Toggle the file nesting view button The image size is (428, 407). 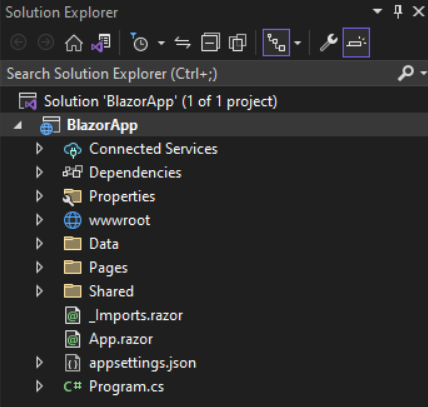(276, 43)
